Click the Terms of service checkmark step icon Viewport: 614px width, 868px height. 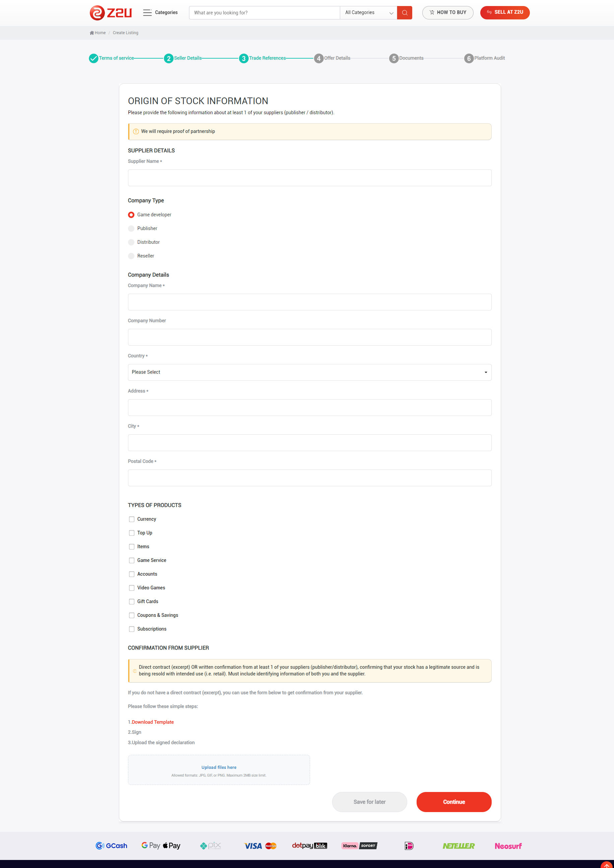[x=94, y=58]
